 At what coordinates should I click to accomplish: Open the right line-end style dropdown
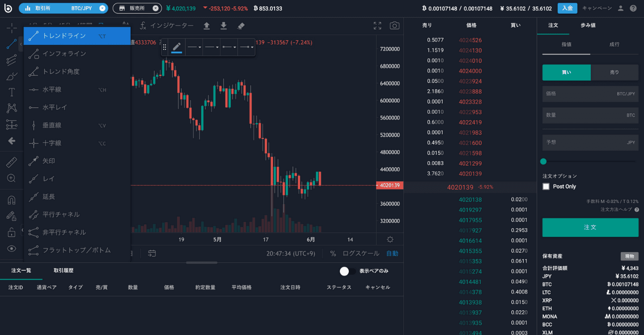coord(246,47)
